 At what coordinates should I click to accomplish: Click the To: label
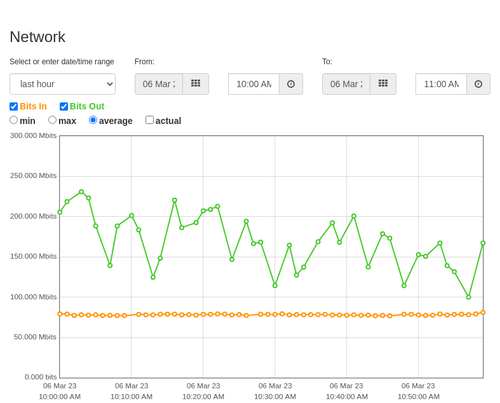[x=327, y=62]
